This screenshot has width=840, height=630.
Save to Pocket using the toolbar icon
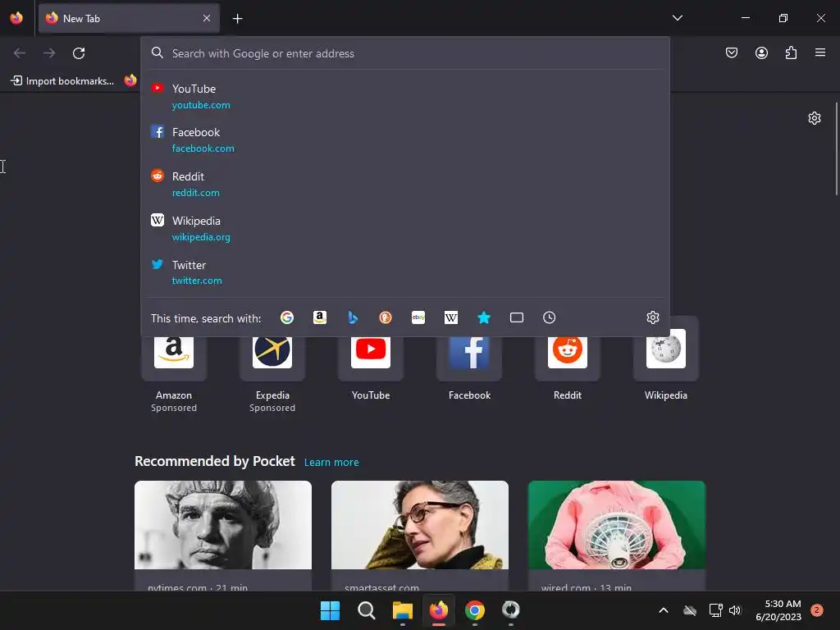click(731, 52)
